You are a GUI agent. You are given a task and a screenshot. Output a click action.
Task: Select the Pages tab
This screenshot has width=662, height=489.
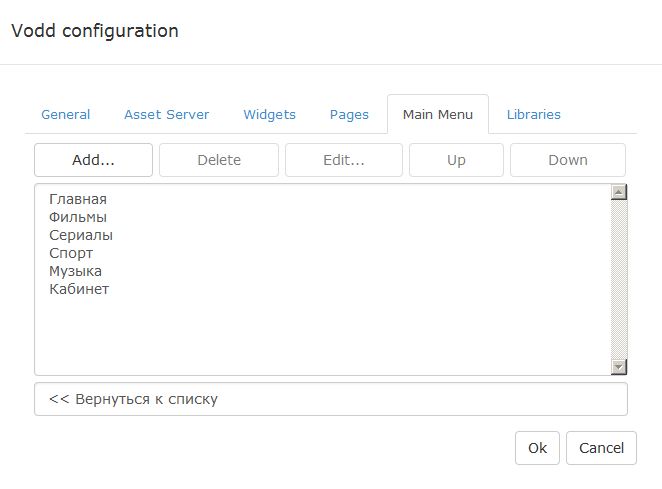pyautogui.click(x=349, y=114)
